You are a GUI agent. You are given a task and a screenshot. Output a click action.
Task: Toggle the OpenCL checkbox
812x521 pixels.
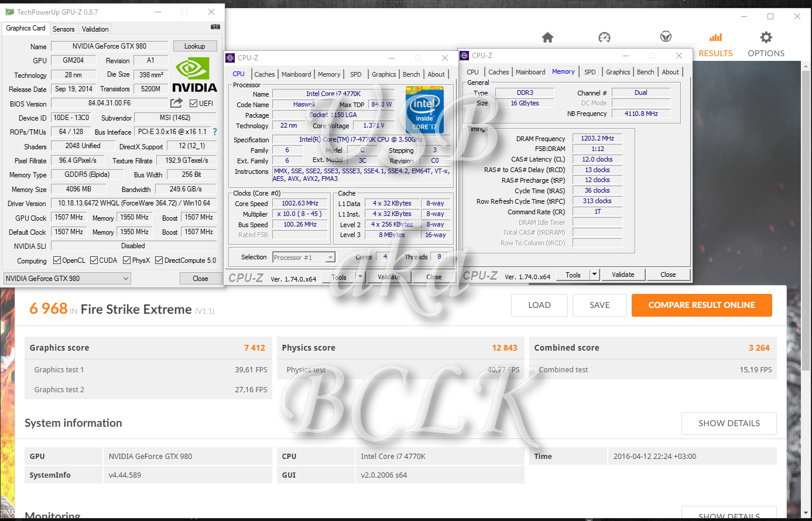[x=57, y=260]
